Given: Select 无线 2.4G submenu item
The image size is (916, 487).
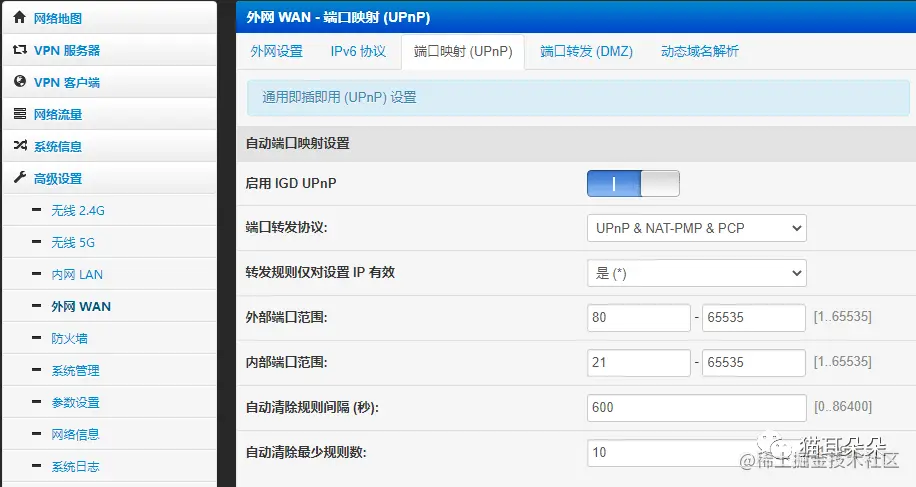Looking at the screenshot, I should coord(78,210).
